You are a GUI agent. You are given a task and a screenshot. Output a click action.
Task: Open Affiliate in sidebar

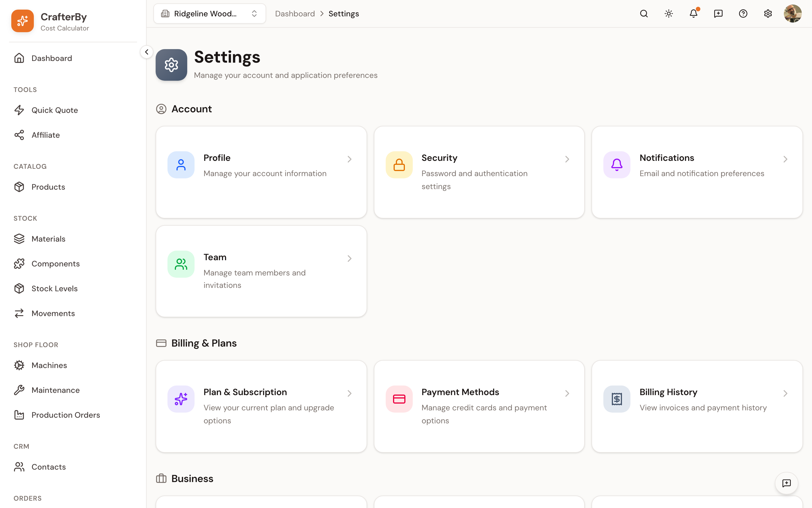tap(73, 135)
